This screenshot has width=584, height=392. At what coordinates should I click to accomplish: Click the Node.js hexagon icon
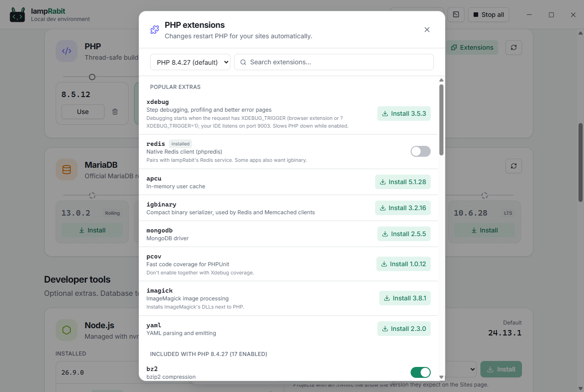point(67,330)
